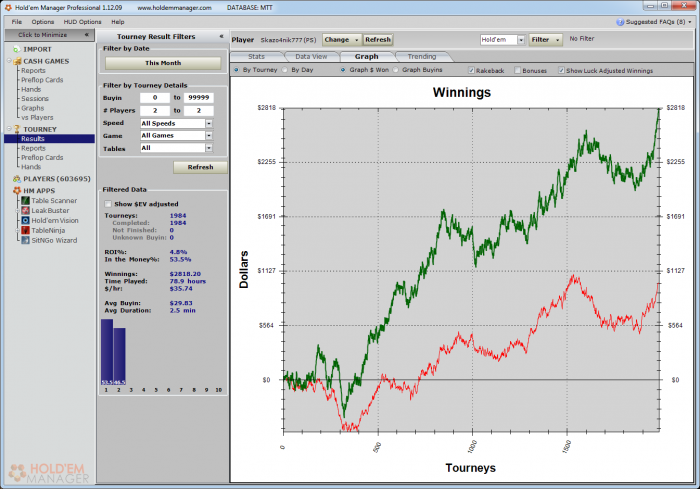The image size is (700, 489).
Task: Open the Speed dropdown
Action: [209, 123]
